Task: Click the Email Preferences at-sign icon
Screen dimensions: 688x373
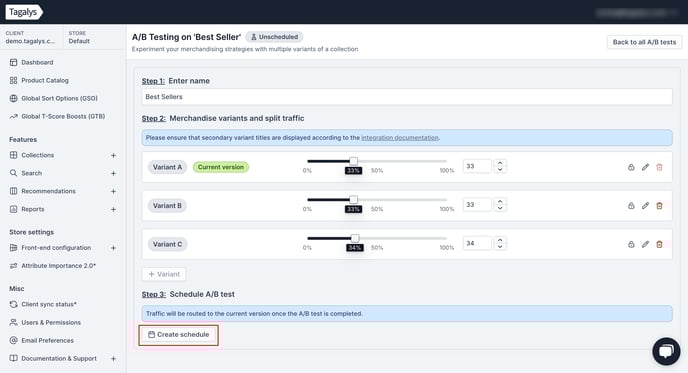Action: pos(14,340)
